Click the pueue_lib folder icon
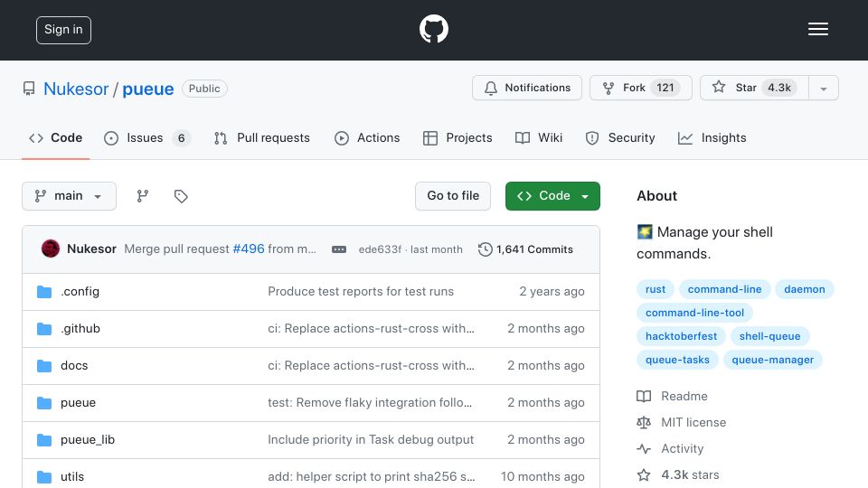Screen dimensions: 868x488 [x=44, y=440]
